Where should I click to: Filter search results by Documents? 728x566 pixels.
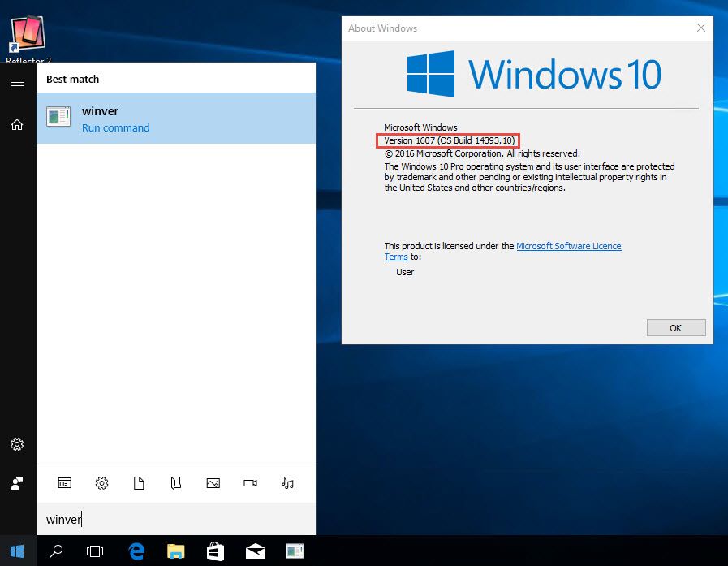click(139, 483)
